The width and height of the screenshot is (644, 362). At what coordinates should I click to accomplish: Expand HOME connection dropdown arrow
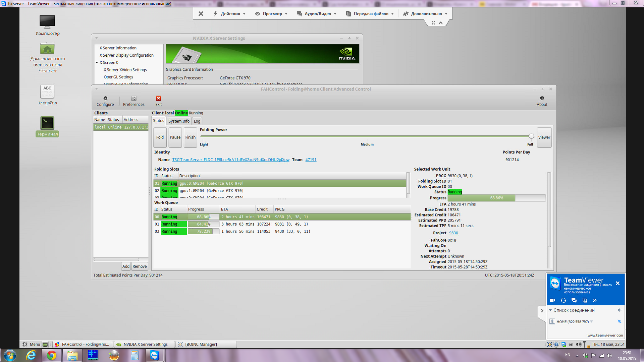coord(591,322)
